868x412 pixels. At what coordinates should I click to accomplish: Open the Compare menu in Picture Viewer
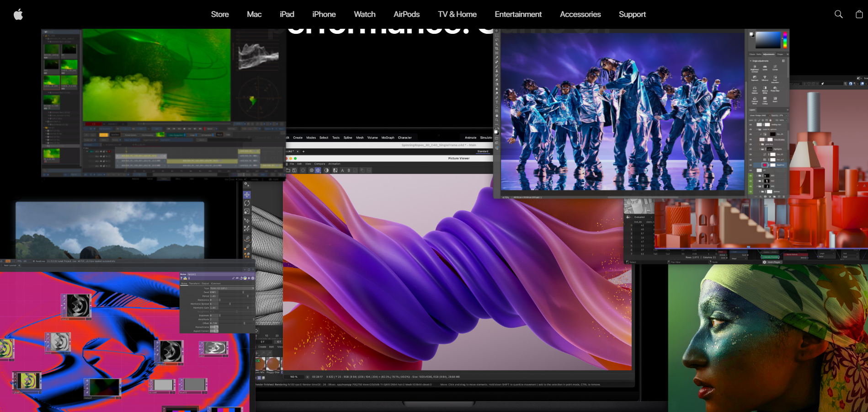coord(320,164)
